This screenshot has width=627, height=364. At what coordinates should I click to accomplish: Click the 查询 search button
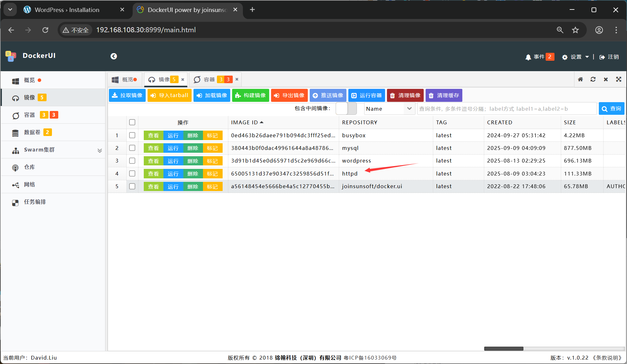611,108
